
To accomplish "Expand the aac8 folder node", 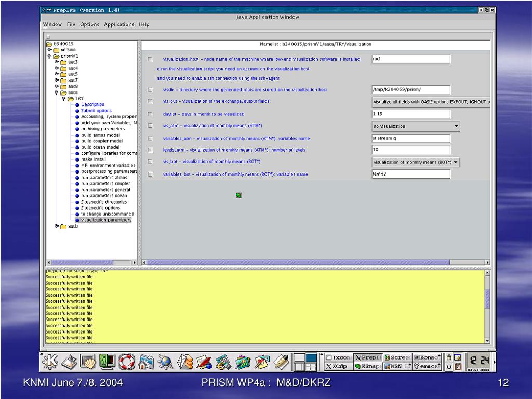I will (x=57, y=86).
